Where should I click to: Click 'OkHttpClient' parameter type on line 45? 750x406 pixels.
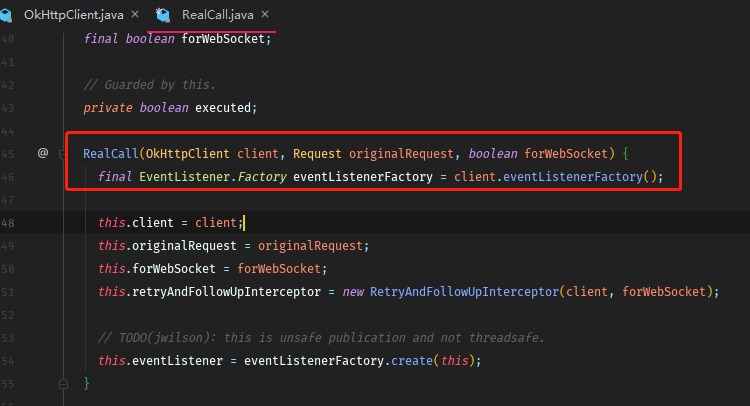188,154
